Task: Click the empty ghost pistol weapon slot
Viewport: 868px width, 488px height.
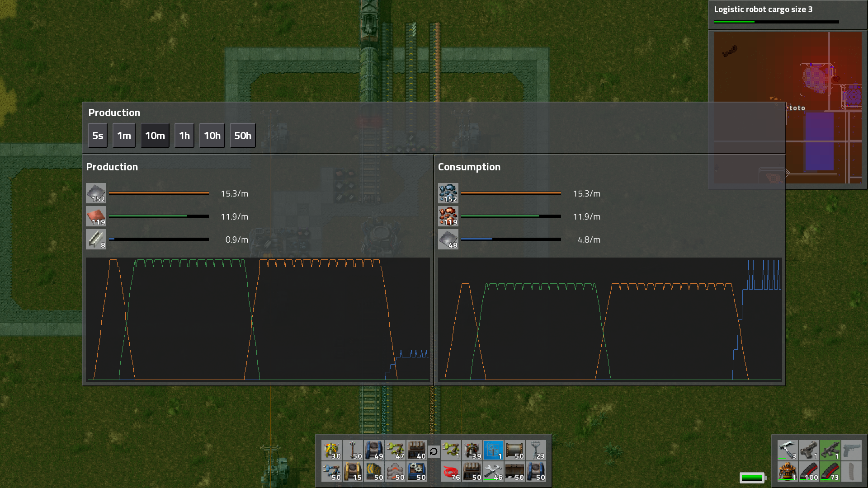Action: [851, 450]
